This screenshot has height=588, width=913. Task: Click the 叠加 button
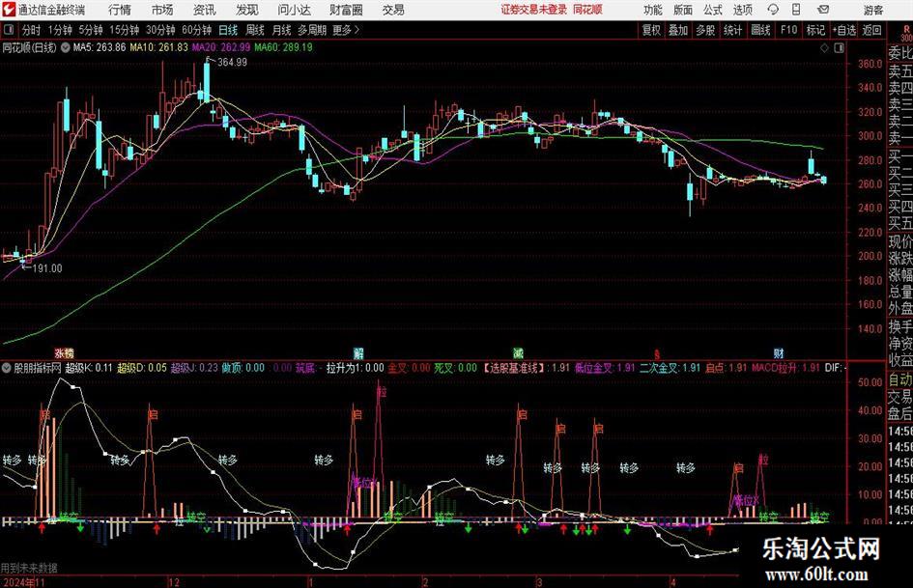click(x=678, y=30)
